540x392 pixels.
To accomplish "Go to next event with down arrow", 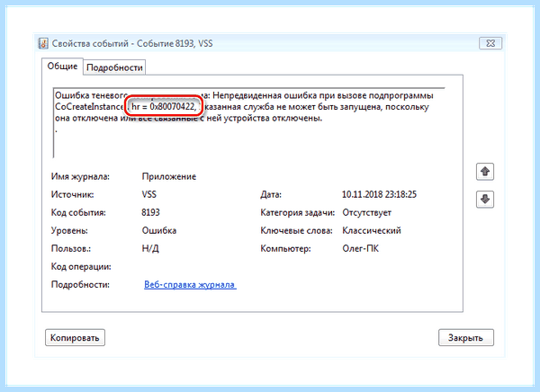I will [x=485, y=200].
